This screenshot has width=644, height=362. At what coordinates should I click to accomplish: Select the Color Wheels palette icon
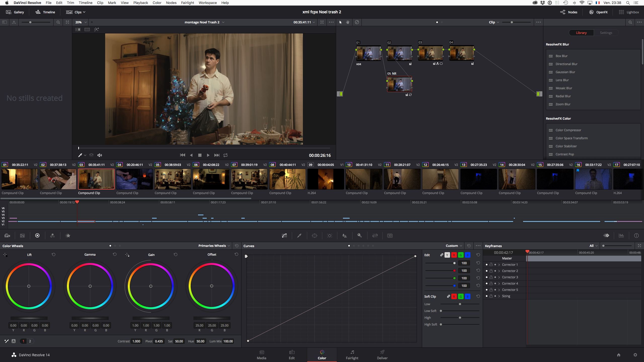[x=37, y=236]
